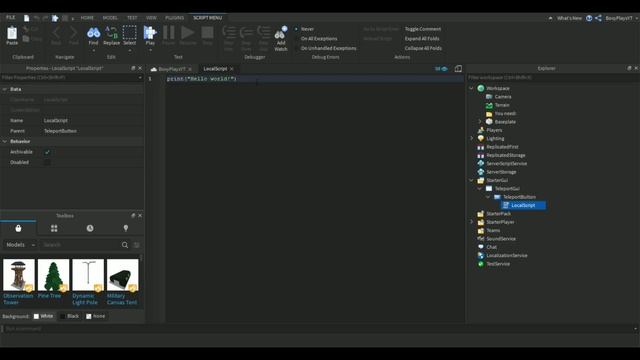The image size is (640, 360).
Task: Open the FILE menu
Action: [11, 18]
